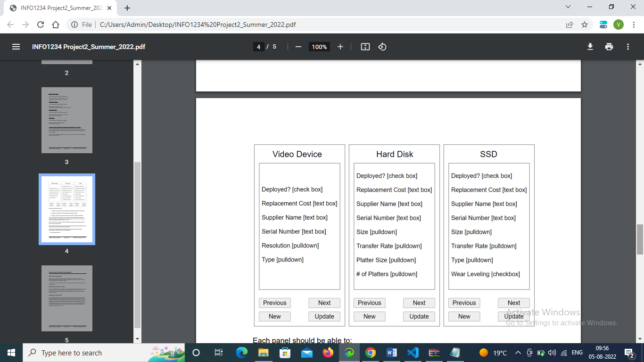
Task: Open File Explorer from the taskbar
Action: click(263, 353)
